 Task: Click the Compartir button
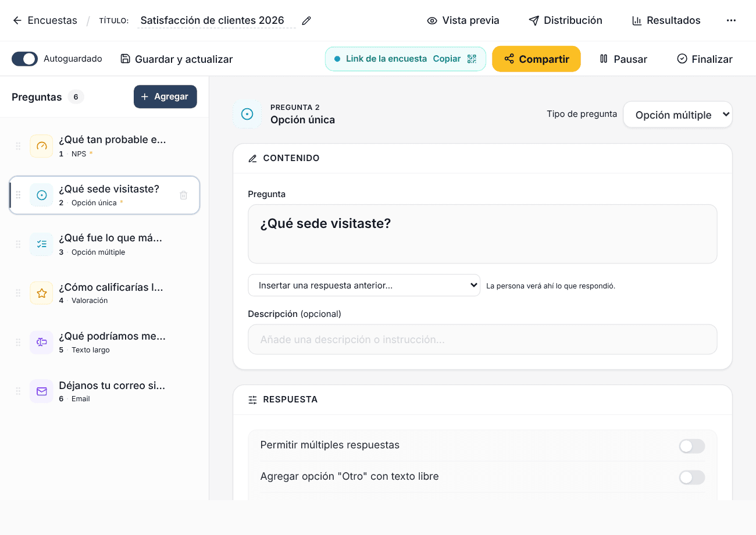click(536, 59)
